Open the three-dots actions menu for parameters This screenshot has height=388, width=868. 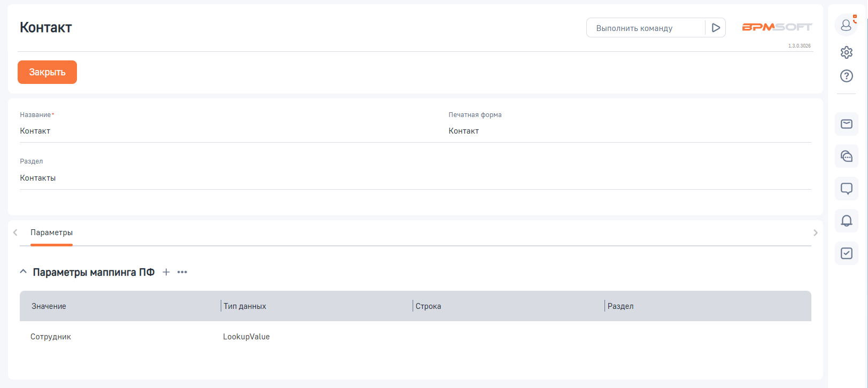(182, 272)
